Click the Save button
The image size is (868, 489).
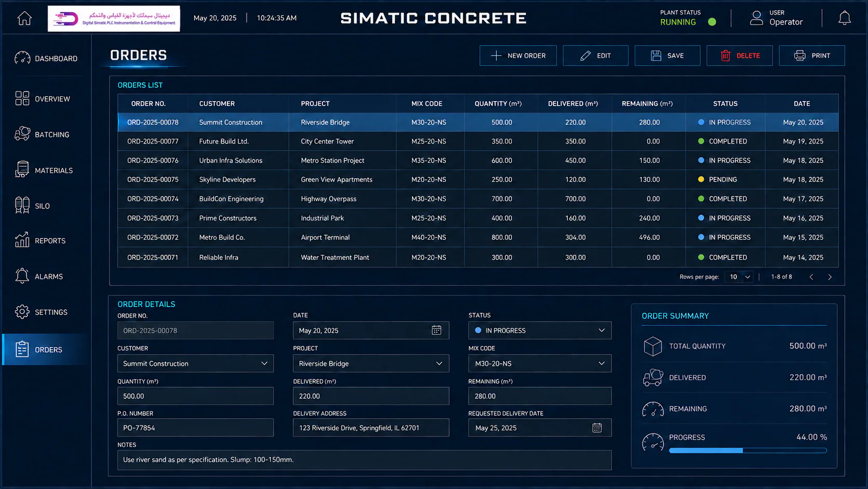(667, 56)
